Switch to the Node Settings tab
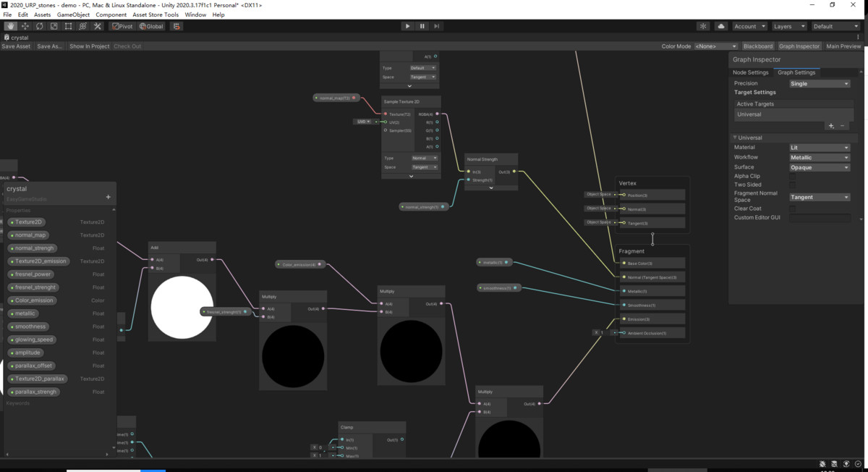The width and height of the screenshot is (868, 472). pyautogui.click(x=750, y=72)
